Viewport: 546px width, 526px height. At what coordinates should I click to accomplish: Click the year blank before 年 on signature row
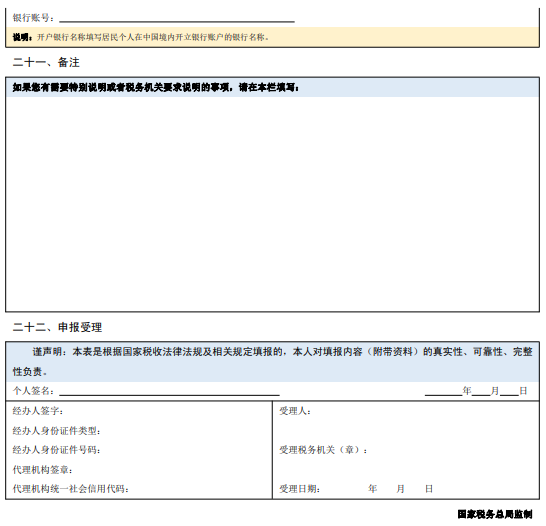point(443,391)
